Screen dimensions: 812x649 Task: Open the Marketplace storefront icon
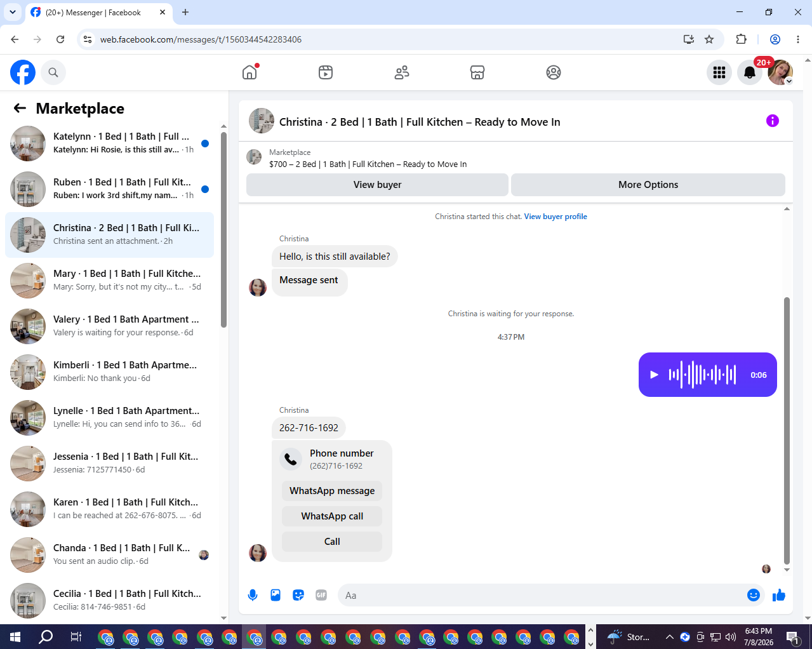tap(477, 72)
